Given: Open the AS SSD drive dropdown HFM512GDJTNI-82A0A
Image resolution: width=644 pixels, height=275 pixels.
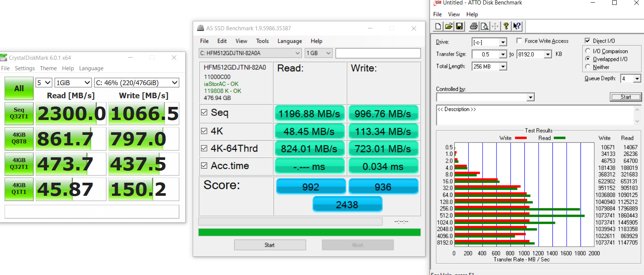Looking at the screenshot, I should point(250,53).
